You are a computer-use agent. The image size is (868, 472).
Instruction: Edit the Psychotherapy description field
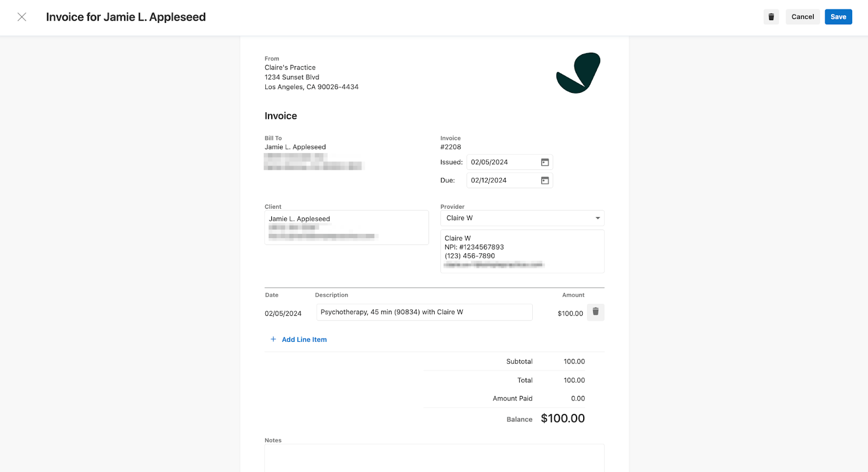(x=424, y=312)
